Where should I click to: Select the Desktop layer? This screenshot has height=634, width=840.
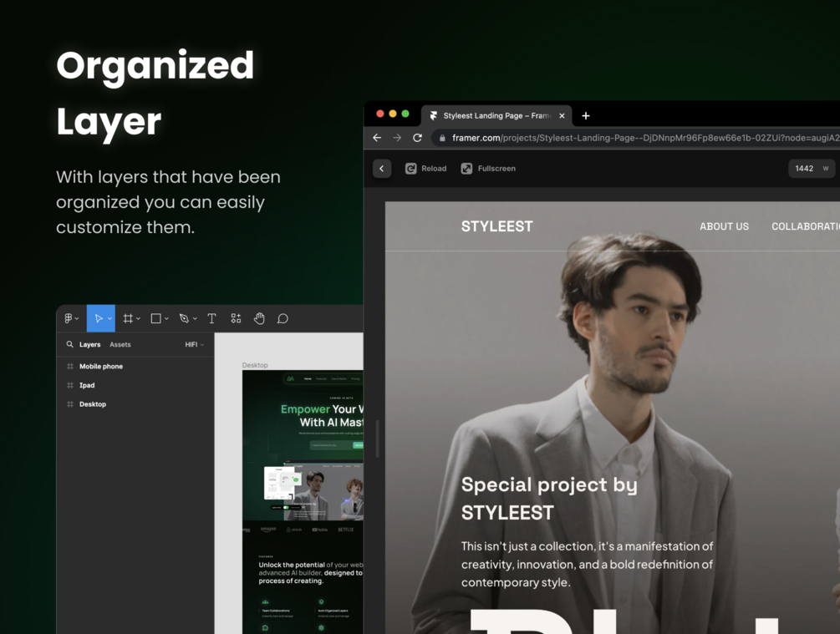click(x=93, y=404)
